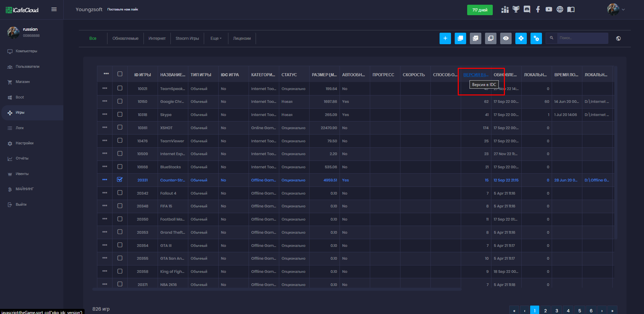Open Boot in the sidebar

20,97
